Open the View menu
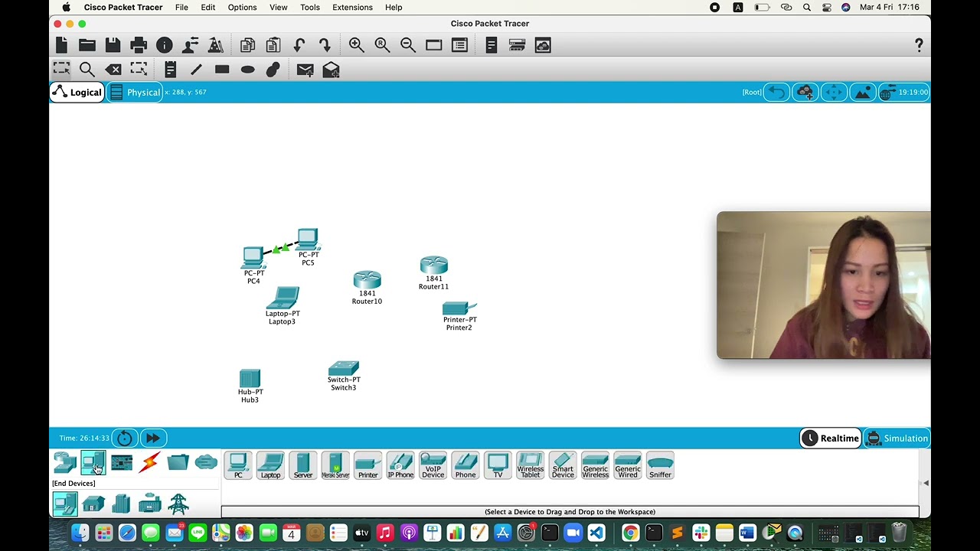Image resolution: width=980 pixels, height=551 pixels. tap(279, 8)
